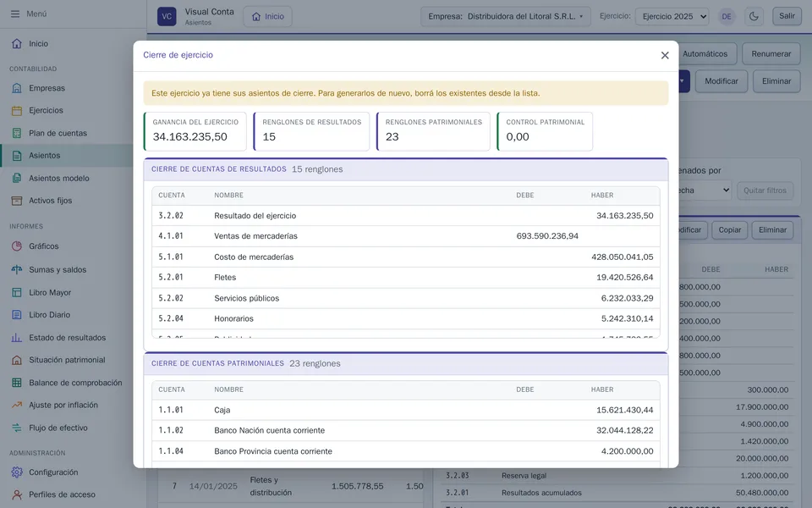This screenshot has height=508, width=812.
Task: Open the hamburger Menú icon
Action: click(x=15, y=14)
